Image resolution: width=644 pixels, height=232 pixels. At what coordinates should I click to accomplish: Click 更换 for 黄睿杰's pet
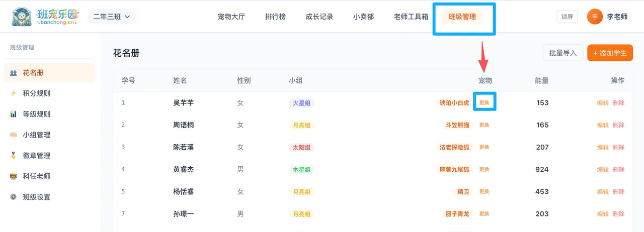point(484,169)
